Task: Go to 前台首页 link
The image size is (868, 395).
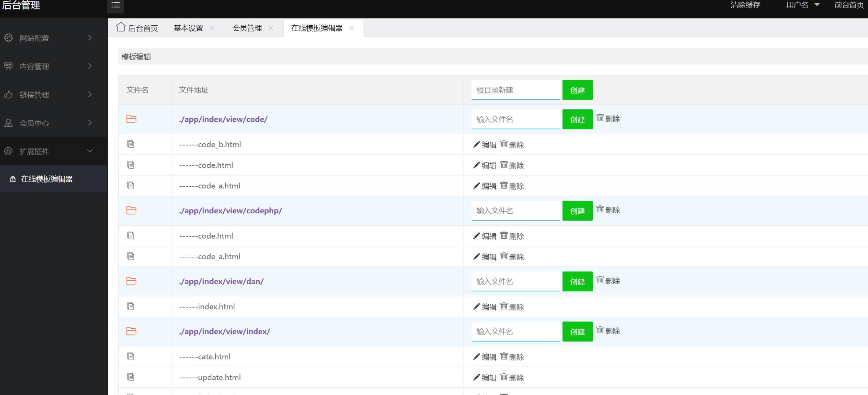Action: [x=849, y=5]
